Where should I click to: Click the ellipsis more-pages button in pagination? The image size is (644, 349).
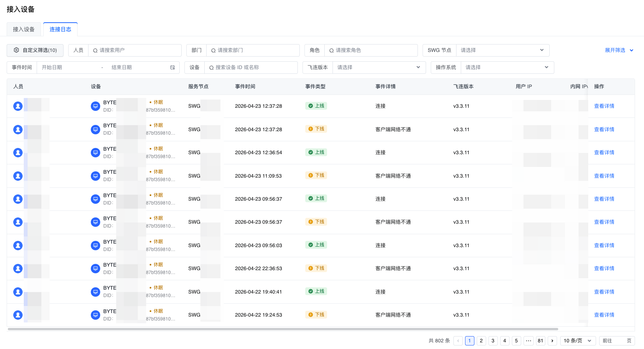(x=529, y=341)
